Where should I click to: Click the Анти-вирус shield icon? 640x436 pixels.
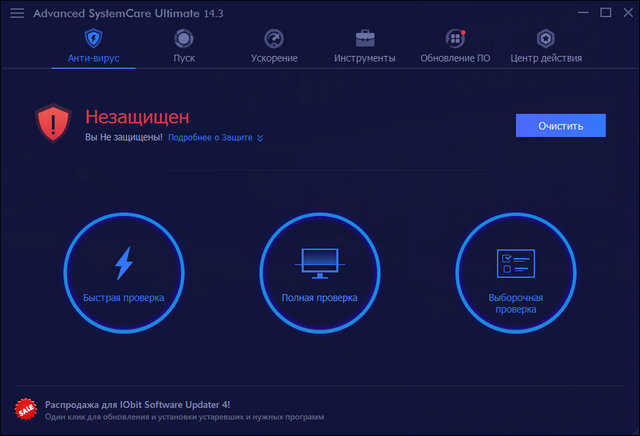point(93,38)
